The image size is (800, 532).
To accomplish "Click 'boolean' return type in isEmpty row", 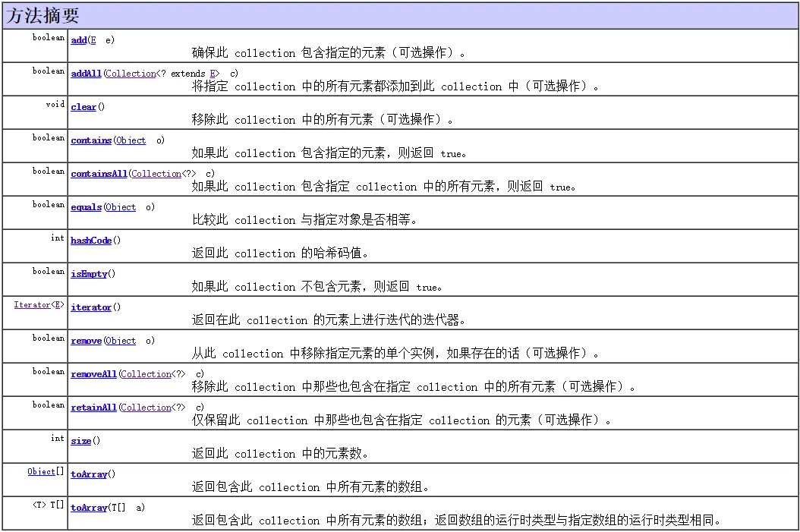I will 49,272.
